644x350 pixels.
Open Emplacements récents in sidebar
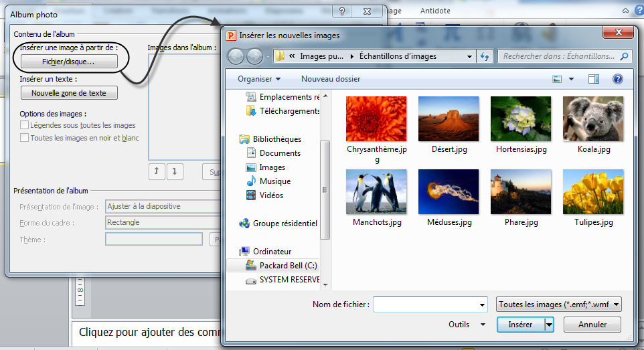click(x=283, y=97)
